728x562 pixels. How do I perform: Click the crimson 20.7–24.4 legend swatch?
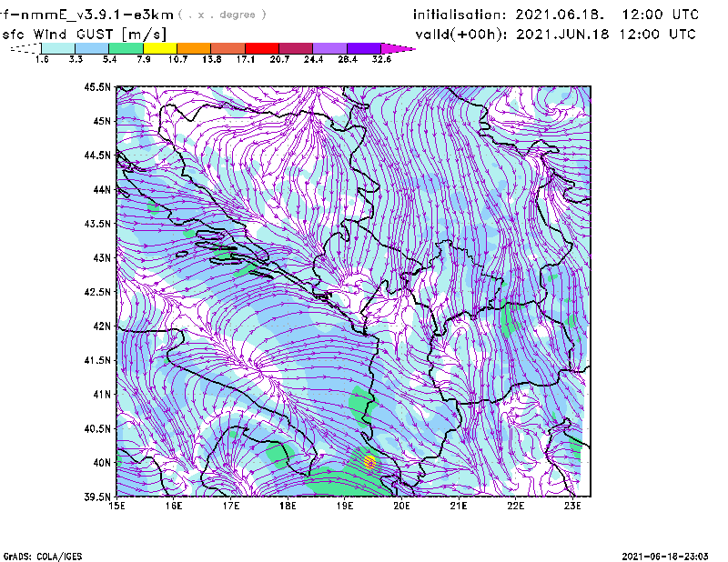tap(297, 48)
